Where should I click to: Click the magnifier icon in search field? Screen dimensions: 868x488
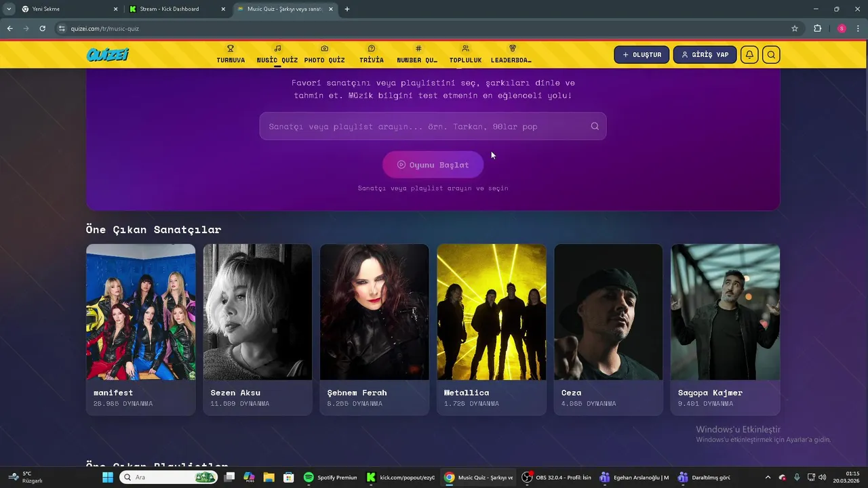coord(595,126)
